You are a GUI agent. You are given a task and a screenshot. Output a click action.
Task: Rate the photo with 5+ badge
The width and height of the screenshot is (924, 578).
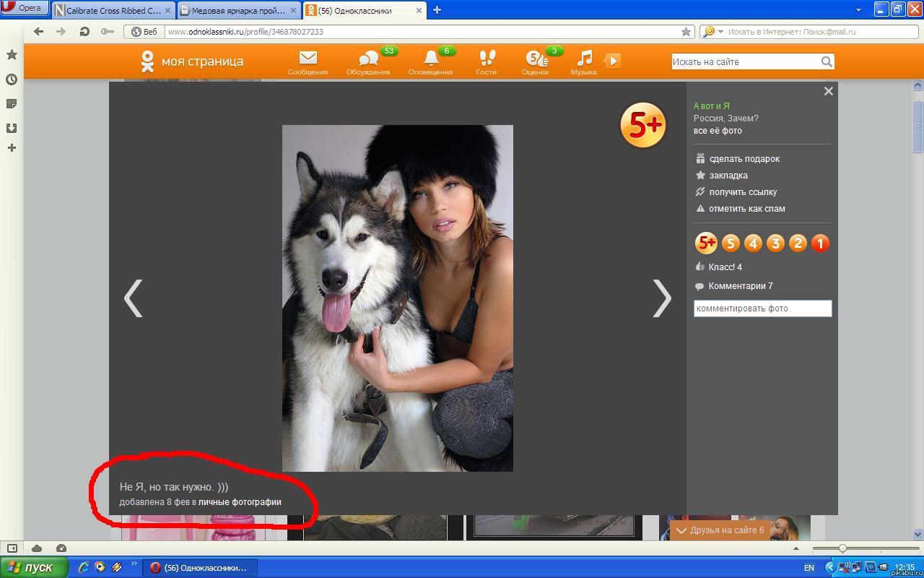coord(706,243)
